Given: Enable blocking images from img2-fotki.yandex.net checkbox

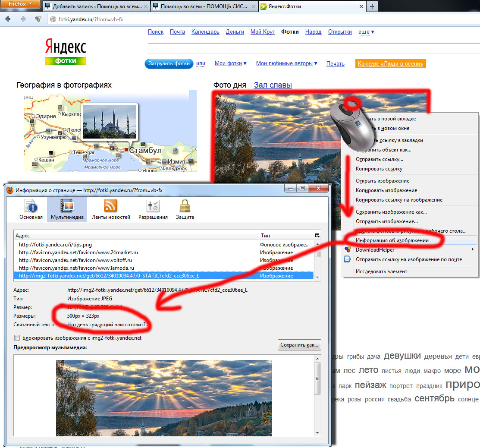Looking at the screenshot, I should [x=17, y=338].
